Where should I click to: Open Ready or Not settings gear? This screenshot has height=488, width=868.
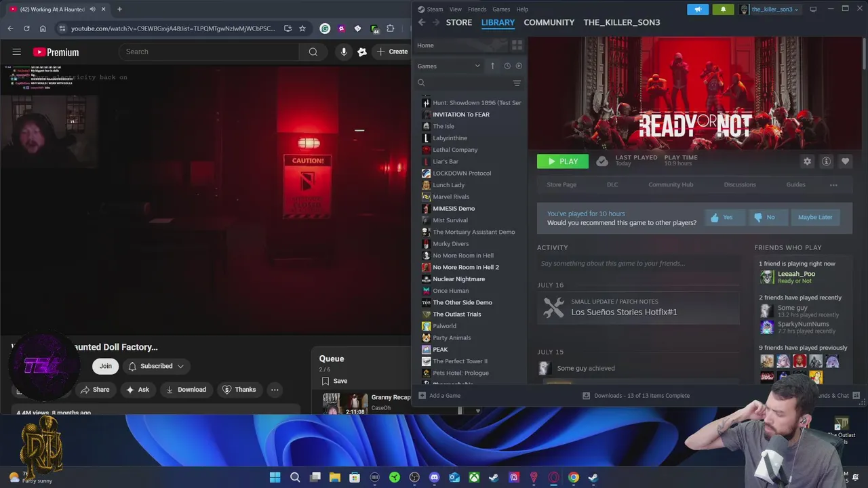pyautogui.click(x=807, y=161)
